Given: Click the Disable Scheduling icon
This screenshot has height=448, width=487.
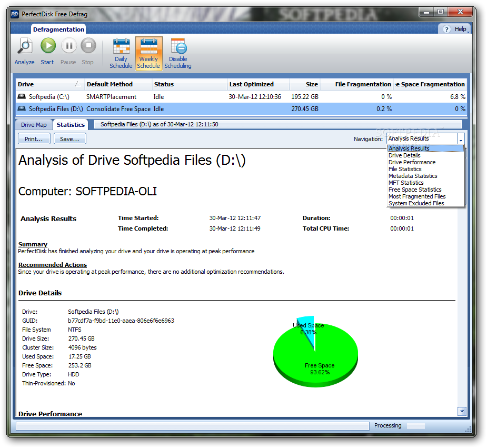Looking at the screenshot, I should 178,46.
